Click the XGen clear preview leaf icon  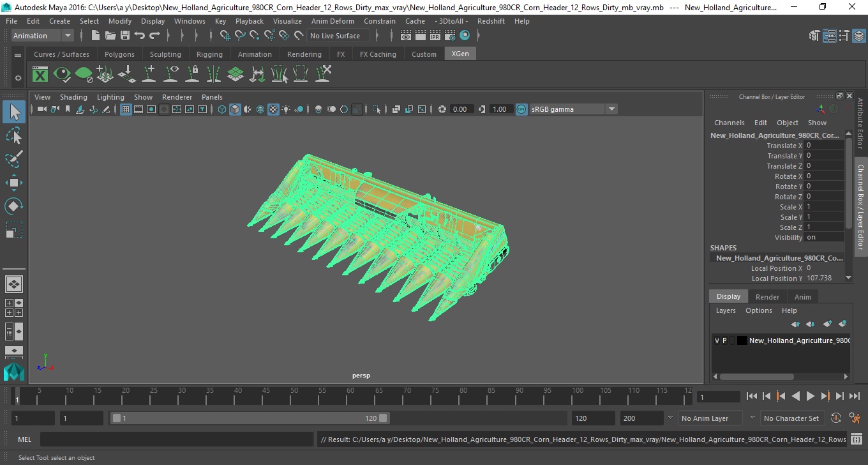coord(84,74)
